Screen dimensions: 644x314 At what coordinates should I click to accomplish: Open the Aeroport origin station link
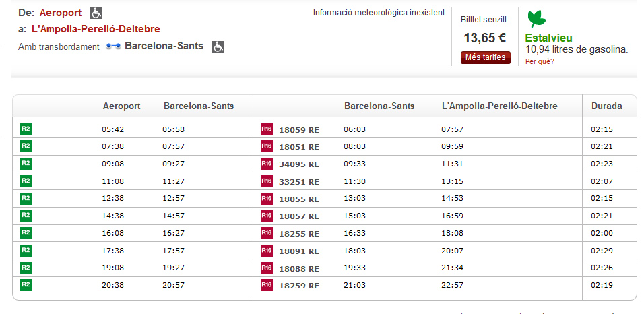(x=61, y=13)
